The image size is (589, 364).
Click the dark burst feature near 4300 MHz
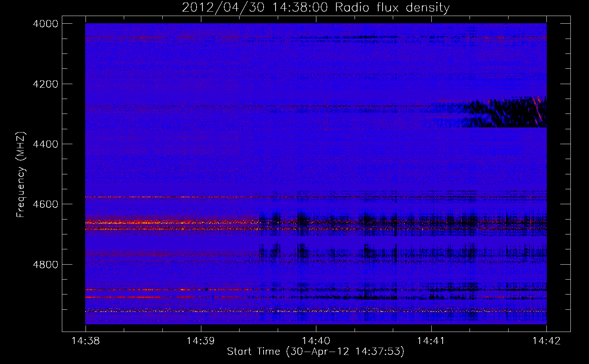[x=504, y=112]
